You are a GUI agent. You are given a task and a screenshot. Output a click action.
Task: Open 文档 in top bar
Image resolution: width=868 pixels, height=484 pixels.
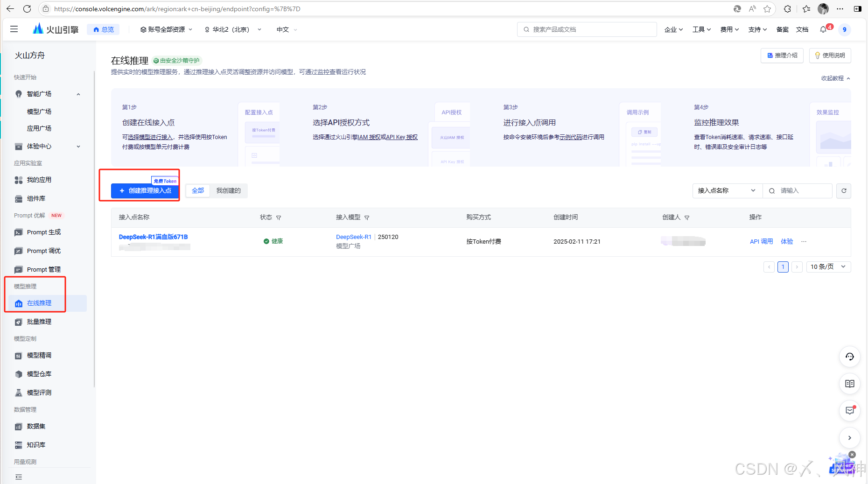(x=802, y=29)
